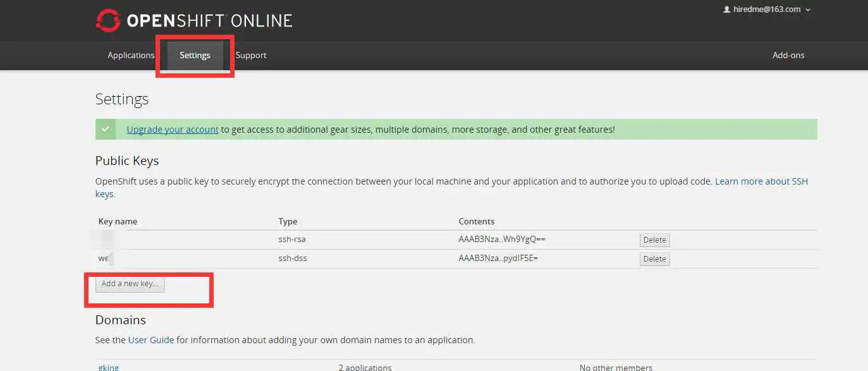Switch to the Settings tab

coord(195,55)
